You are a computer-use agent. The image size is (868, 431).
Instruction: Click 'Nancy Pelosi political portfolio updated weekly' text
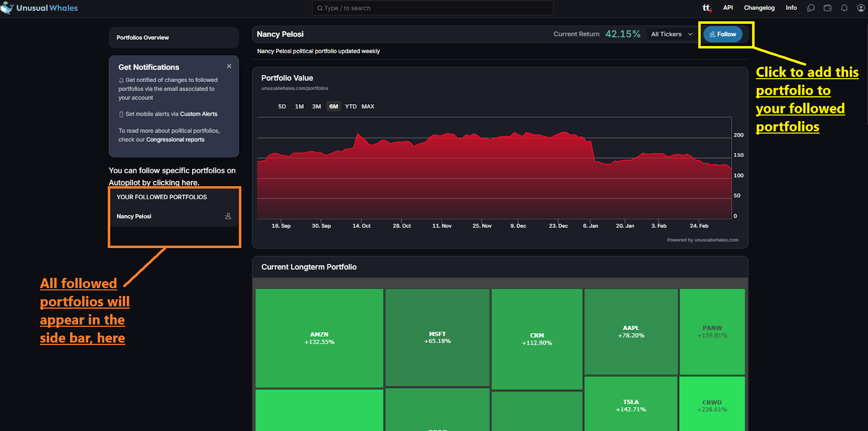pos(318,51)
